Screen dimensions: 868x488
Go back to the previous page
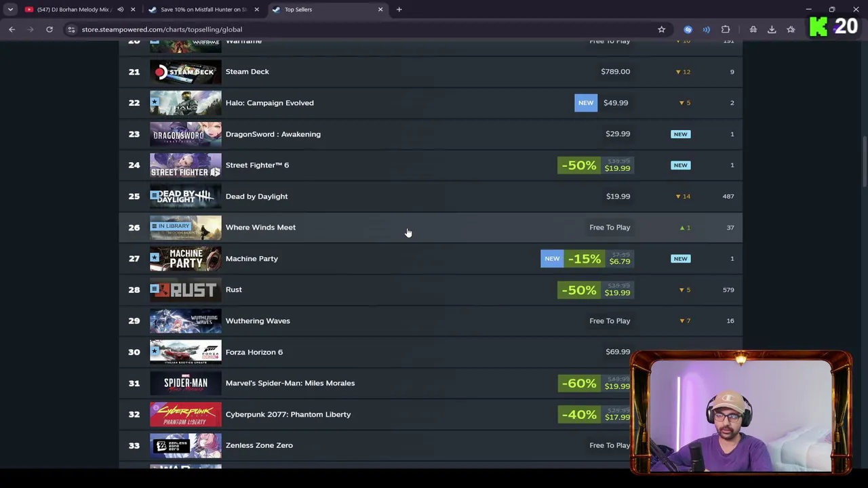pyautogui.click(x=12, y=29)
